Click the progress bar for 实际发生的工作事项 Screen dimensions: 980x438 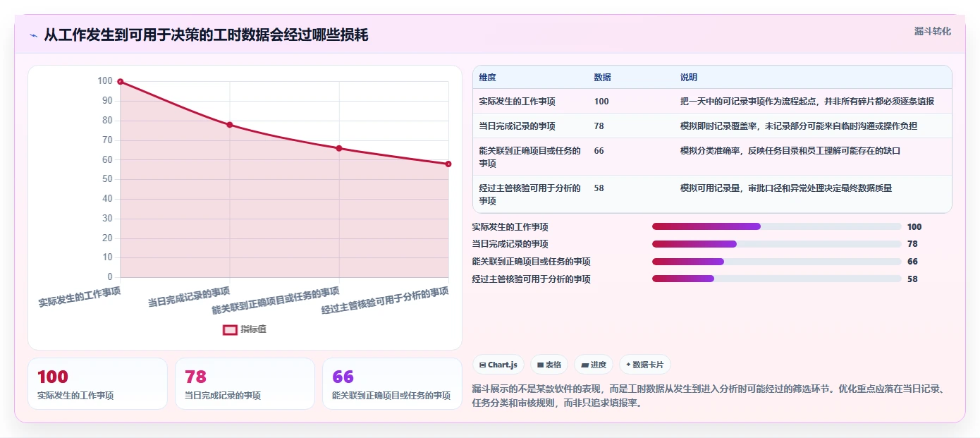[777, 226]
